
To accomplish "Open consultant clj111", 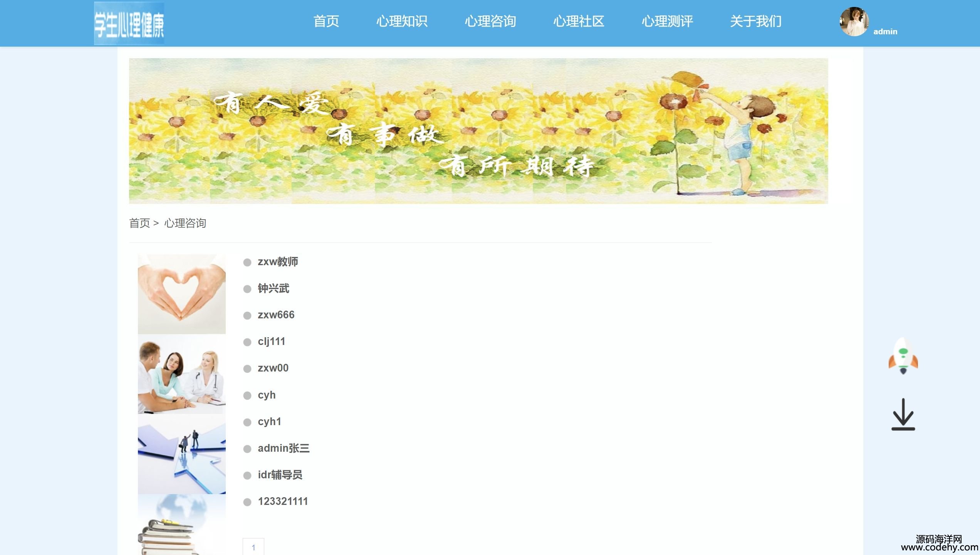I will [x=272, y=341].
